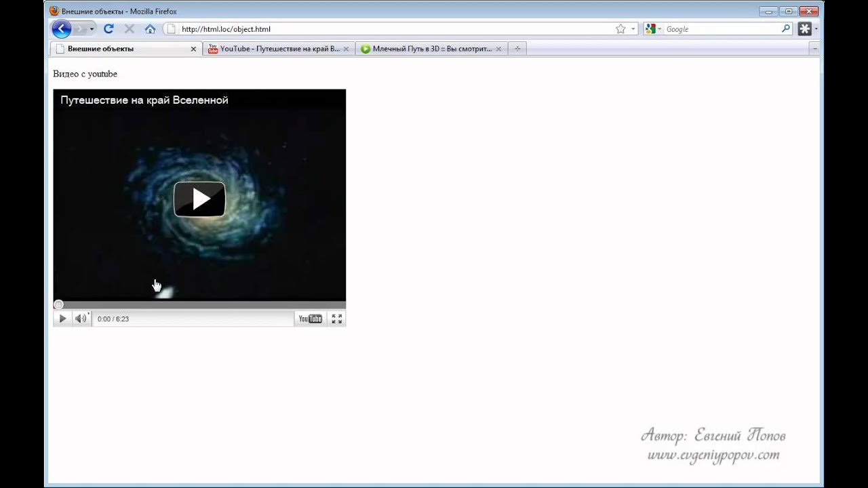
Task: Click the stop loading X icon
Action: (x=129, y=29)
